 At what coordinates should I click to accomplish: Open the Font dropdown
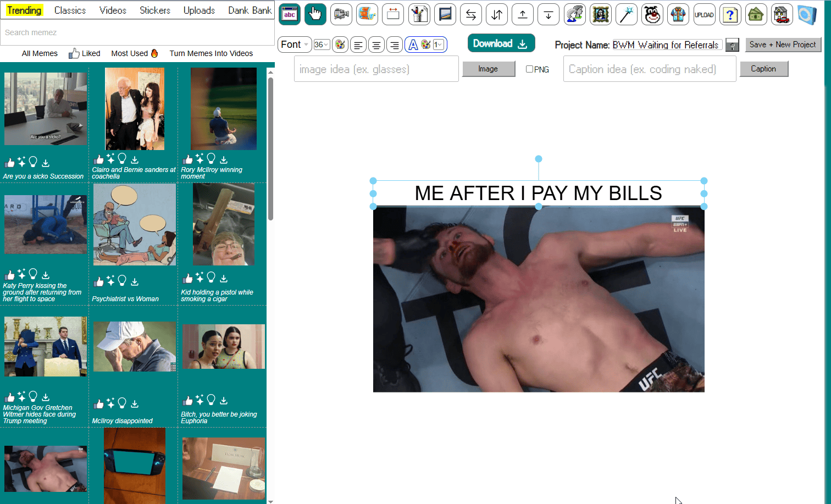click(295, 45)
